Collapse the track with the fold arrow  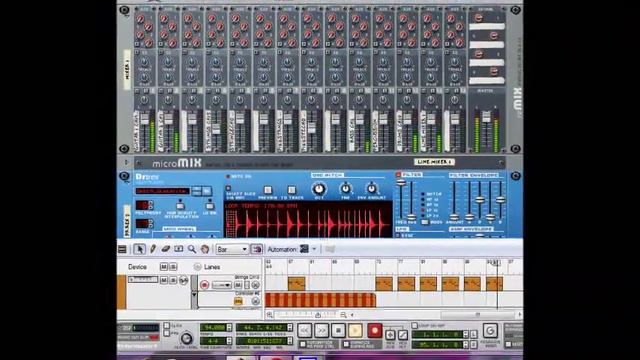tap(194, 294)
